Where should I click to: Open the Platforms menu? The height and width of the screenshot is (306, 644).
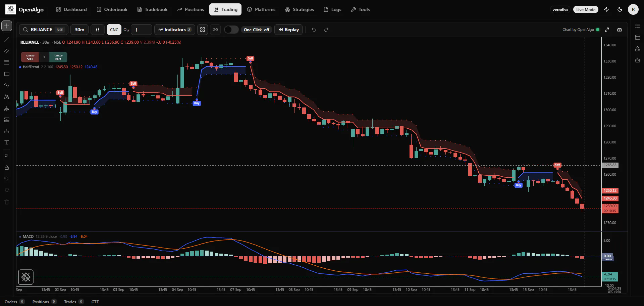[x=261, y=9]
